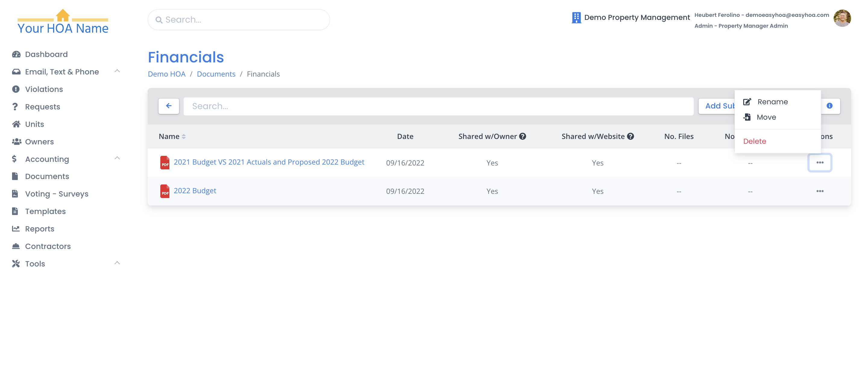Click the back arrow button

point(169,106)
